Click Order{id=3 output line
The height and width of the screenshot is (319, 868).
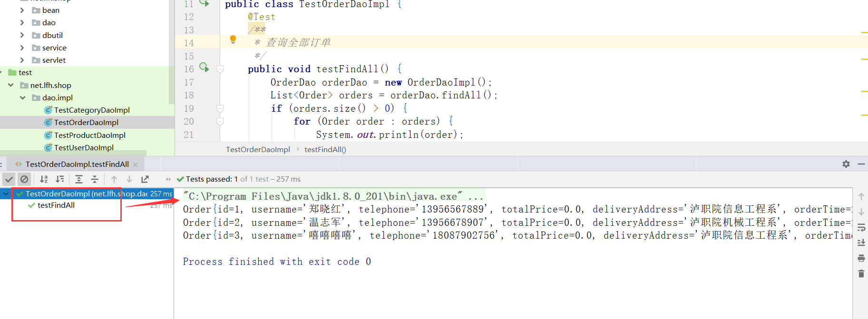[517, 235]
